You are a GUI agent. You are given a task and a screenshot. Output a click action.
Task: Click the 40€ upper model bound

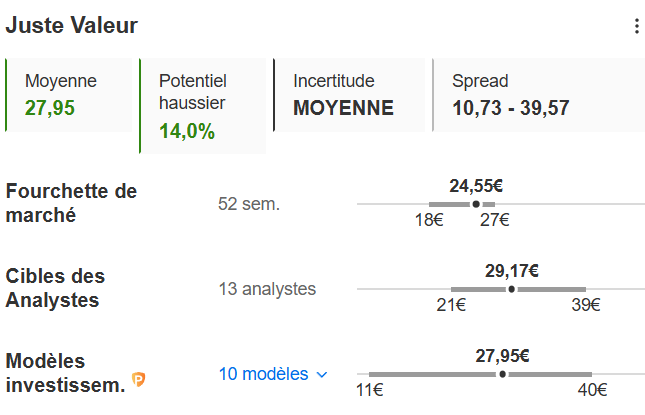click(x=593, y=390)
